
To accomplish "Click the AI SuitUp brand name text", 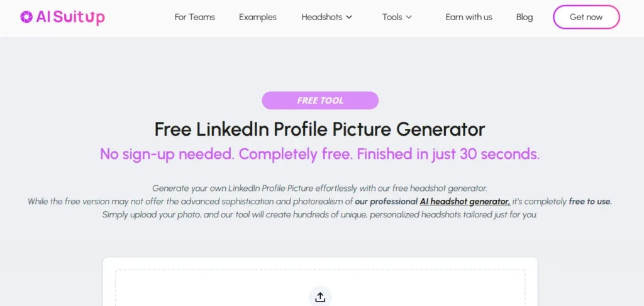I will (x=70, y=17).
